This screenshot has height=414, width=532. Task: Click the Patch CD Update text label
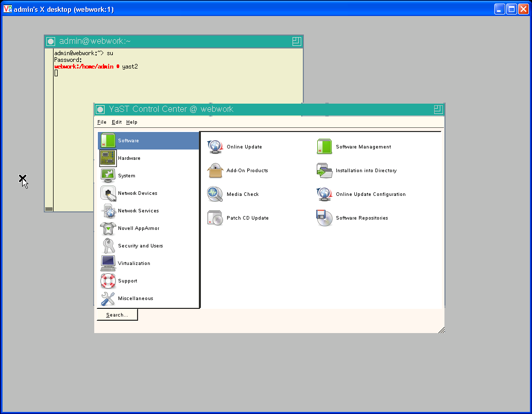tap(247, 218)
